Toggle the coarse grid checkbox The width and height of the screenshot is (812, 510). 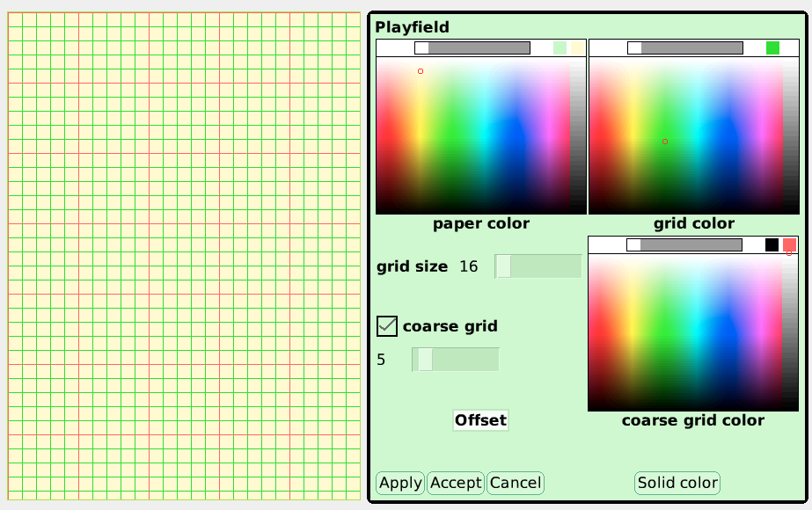click(x=387, y=325)
